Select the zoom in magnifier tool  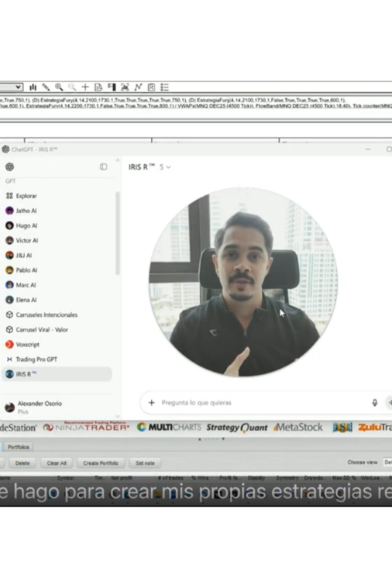tap(59, 88)
